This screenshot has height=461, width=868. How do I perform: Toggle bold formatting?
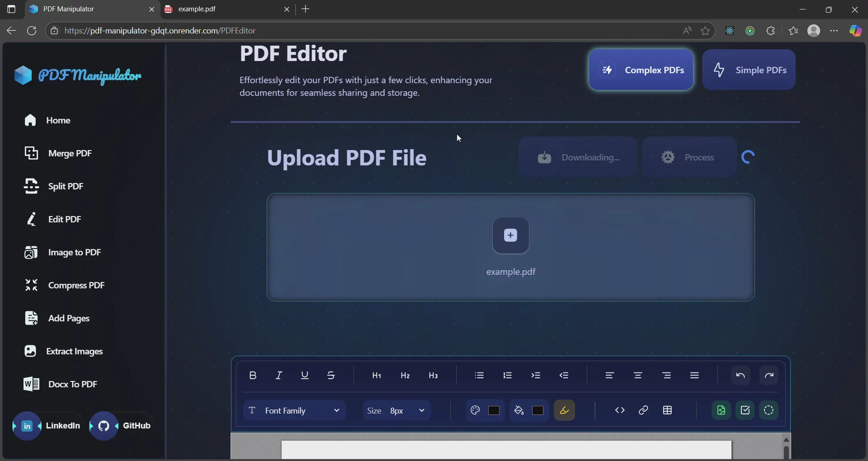click(x=253, y=375)
